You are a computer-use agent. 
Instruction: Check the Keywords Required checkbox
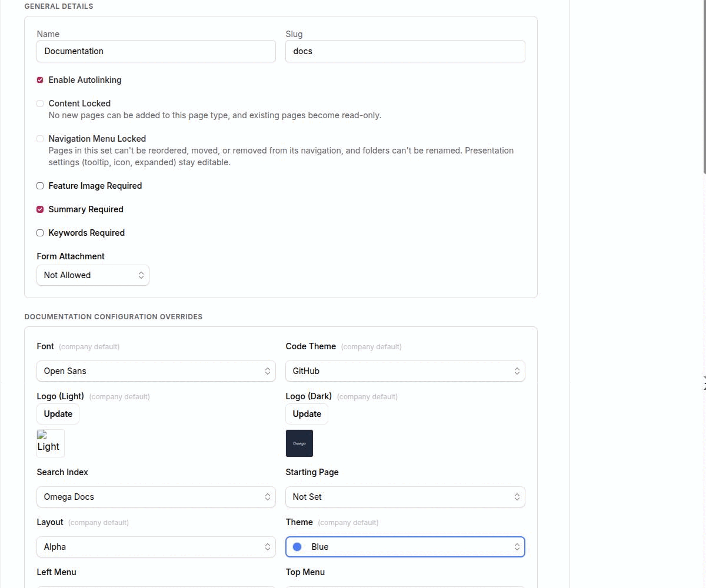click(x=40, y=233)
